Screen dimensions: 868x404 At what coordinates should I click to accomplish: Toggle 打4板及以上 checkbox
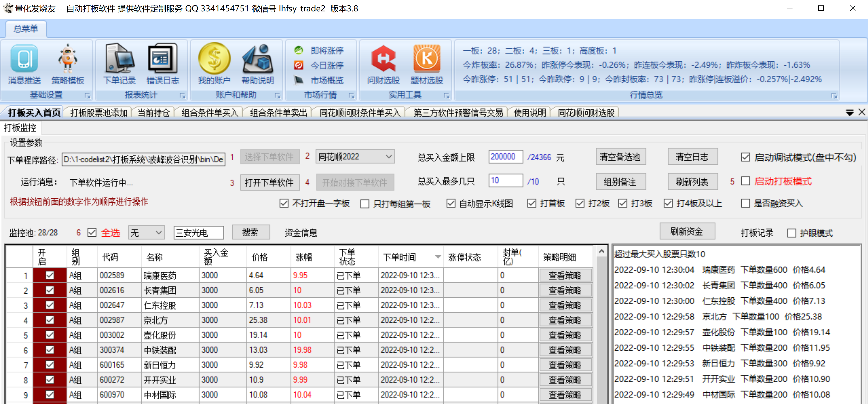pos(668,203)
